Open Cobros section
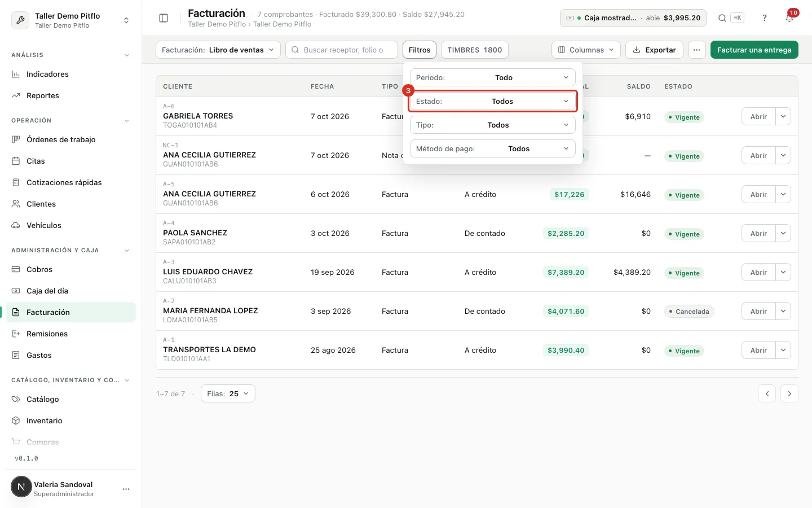Screen dimensions: 812x508 [70, 269]
